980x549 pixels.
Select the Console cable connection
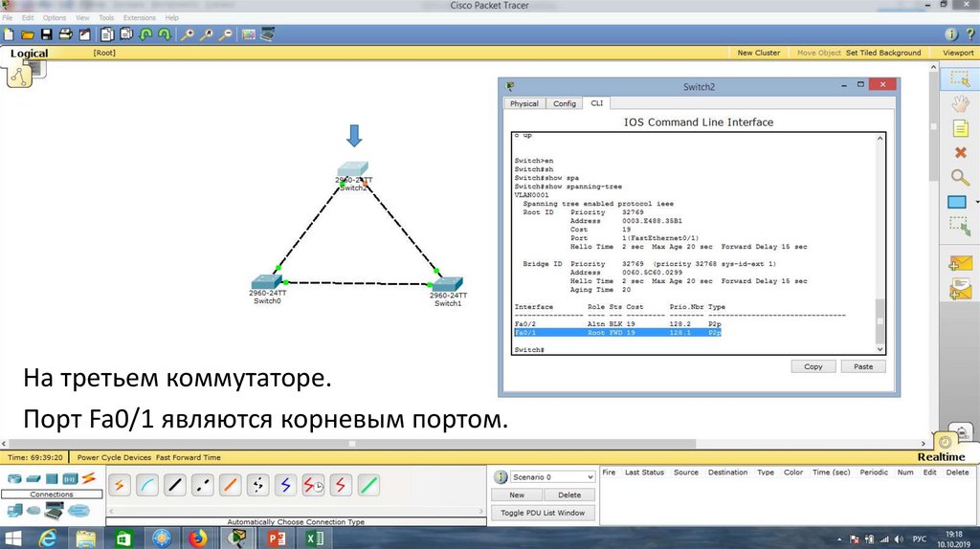point(146,485)
